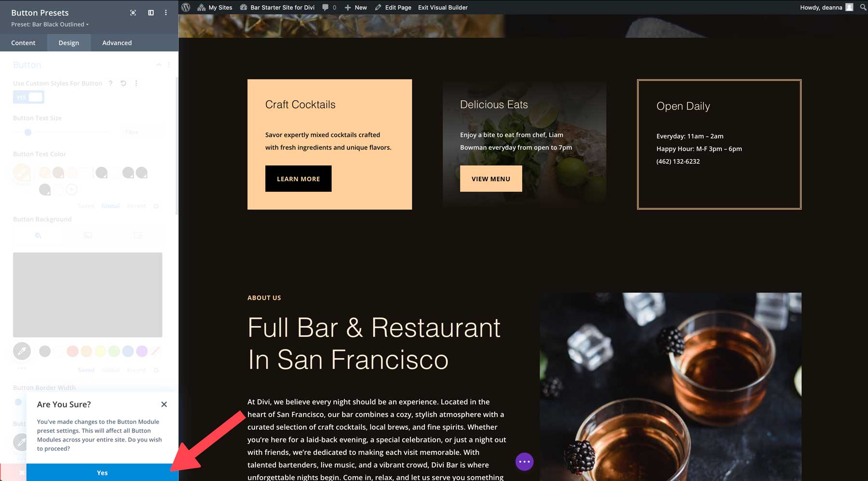Viewport: 868px width, 481px height.
Task: Toggle off Use Custom Styles For Button
Action: click(28, 97)
